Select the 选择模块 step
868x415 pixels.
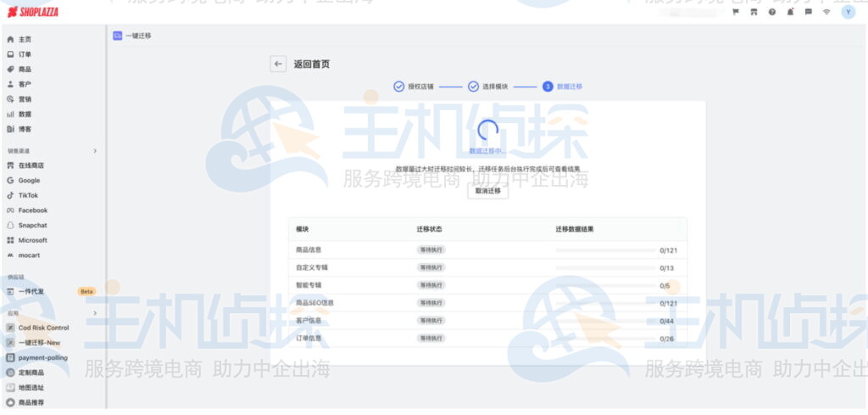click(487, 87)
